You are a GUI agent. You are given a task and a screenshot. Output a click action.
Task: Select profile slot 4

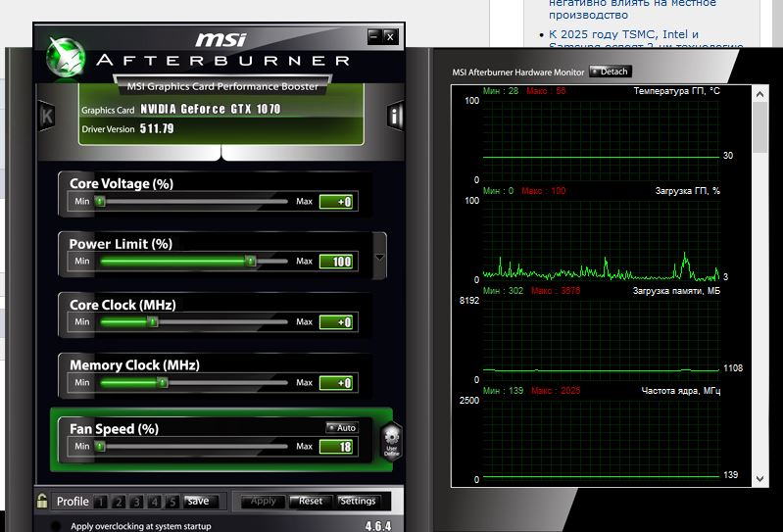[154, 502]
